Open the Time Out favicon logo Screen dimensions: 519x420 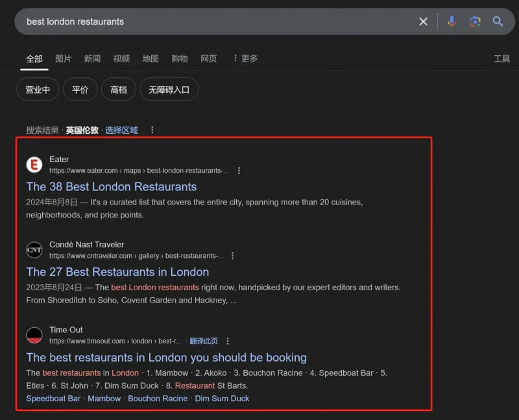point(34,335)
